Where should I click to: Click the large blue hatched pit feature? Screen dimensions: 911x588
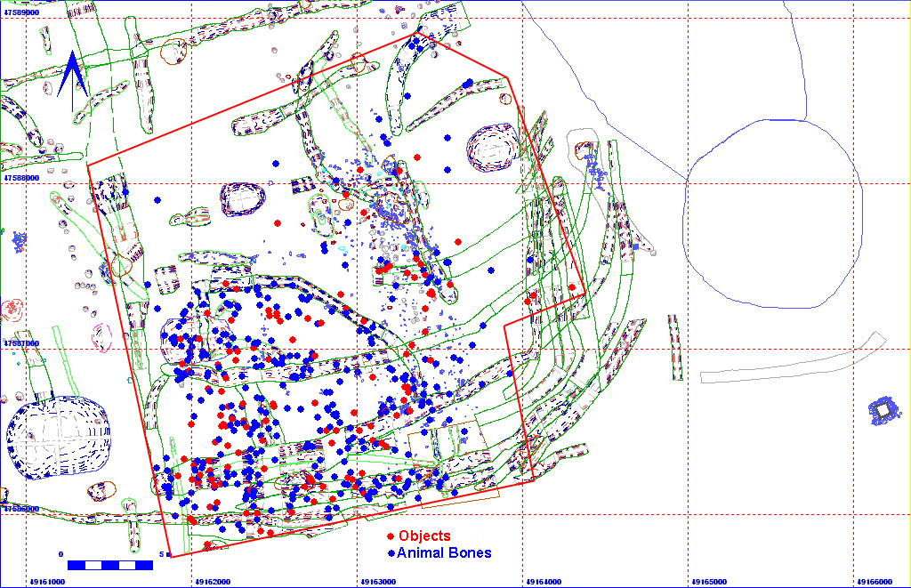pos(58,438)
